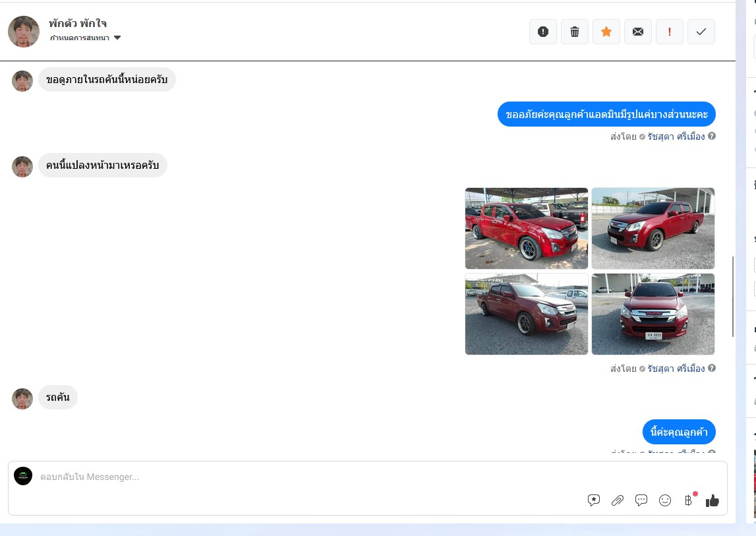Image resolution: width=756 pixels, height=536 pixels.
Task: Click the blue reply นี้ค่ะคุณลูกค้า
Action: click(x=679, y=432)
